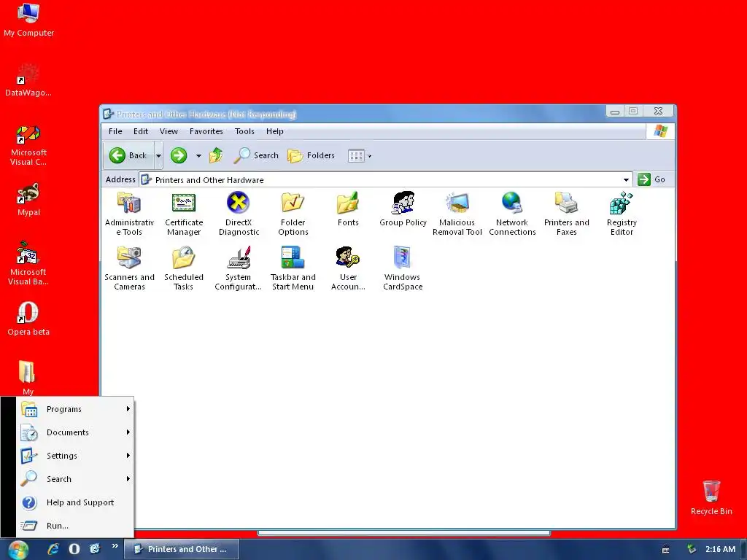Select DataWagon desktop shortcut

[x=28, y=80]
